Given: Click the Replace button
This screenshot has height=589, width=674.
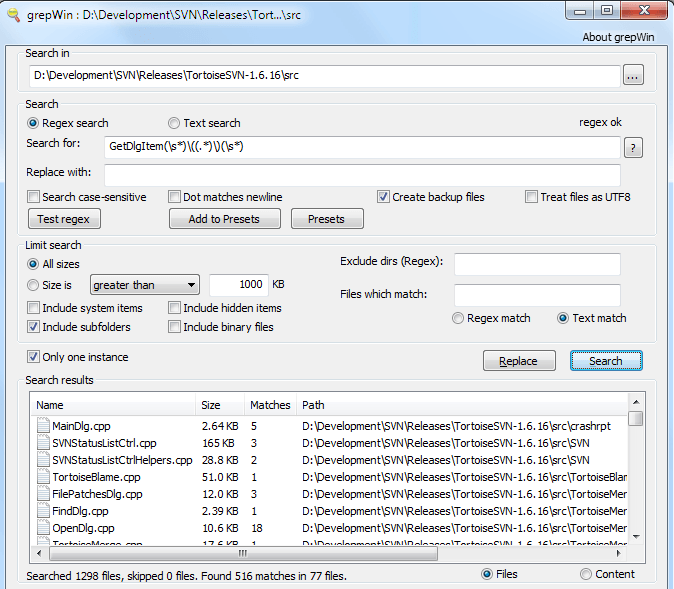Looking at the screenshot, I should [519, 361].
